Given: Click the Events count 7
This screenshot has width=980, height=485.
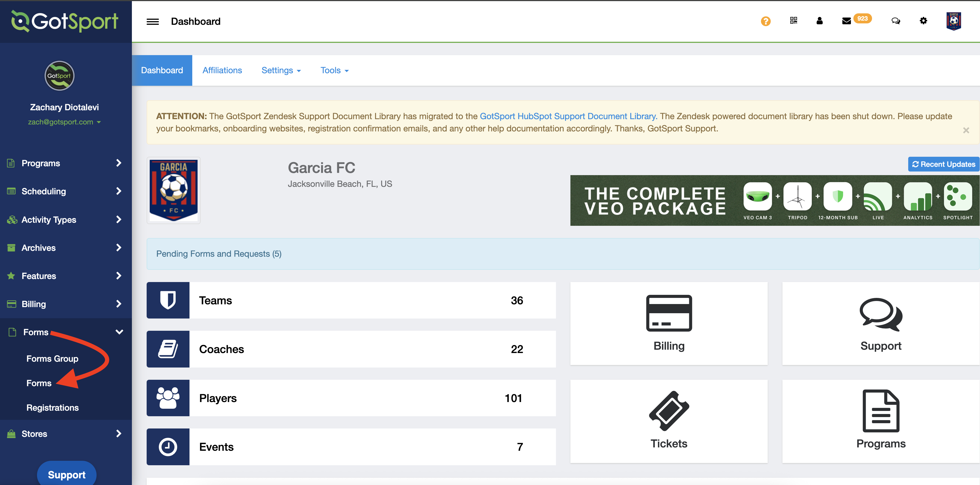Looking at the screenshot, I should click(520, 447).
